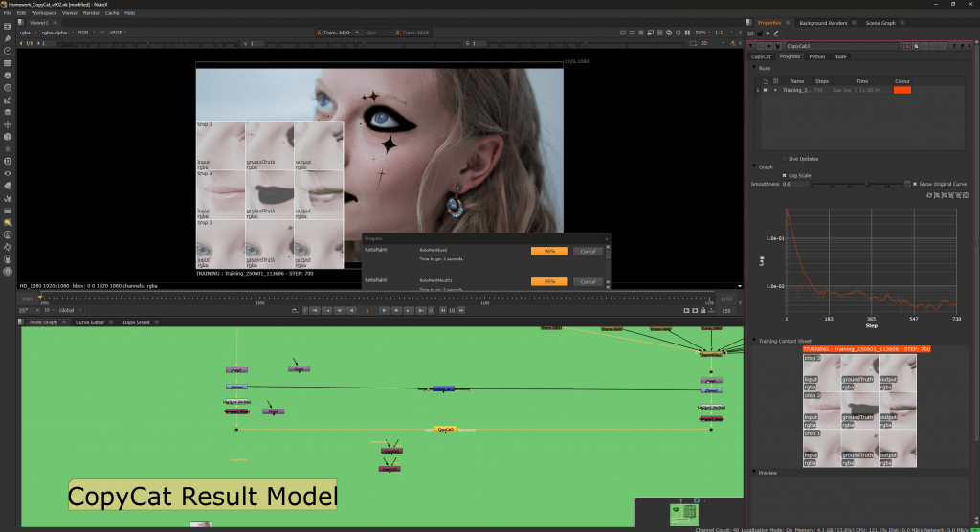Screen dimensions: 980x532
Task: Open the Color nodes toolbar icon
Action: click(8, 76)
